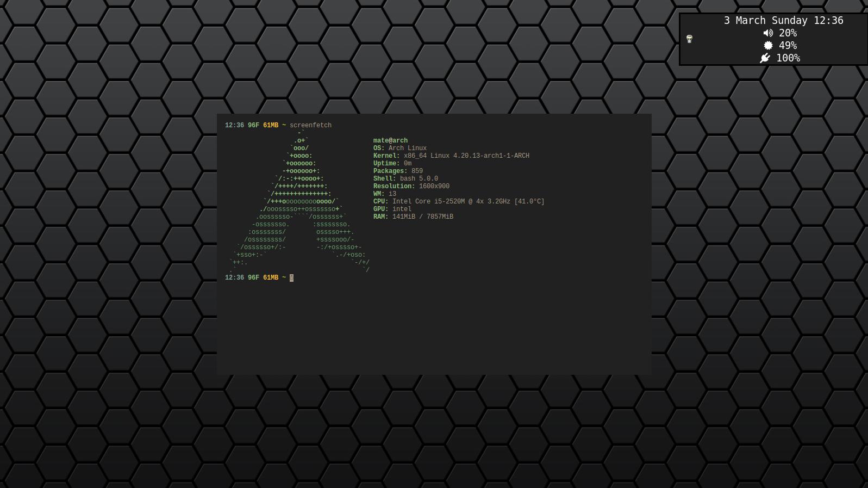Viewport: 868px width, 488px height.
Task: Click the terminal cursor at the prompt
Action: click(291, 278)
